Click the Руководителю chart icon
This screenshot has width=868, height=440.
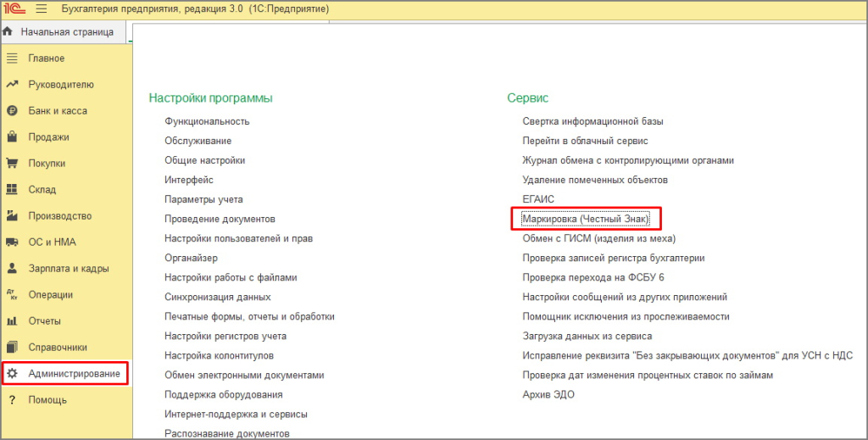(x=12, y=85)
